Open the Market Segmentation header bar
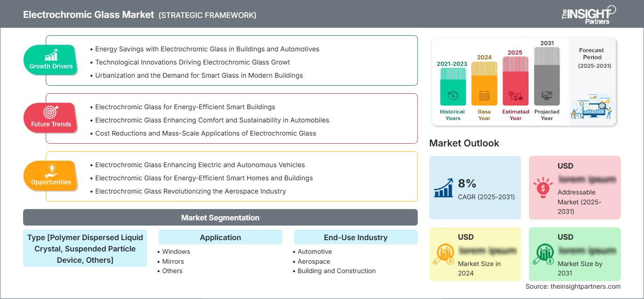 (x=220, y=217)
